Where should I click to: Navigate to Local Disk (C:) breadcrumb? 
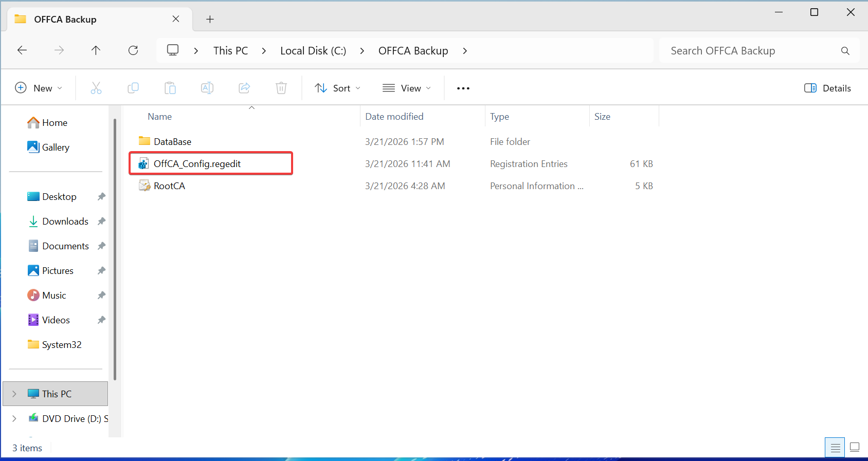[x=313, y=50]
